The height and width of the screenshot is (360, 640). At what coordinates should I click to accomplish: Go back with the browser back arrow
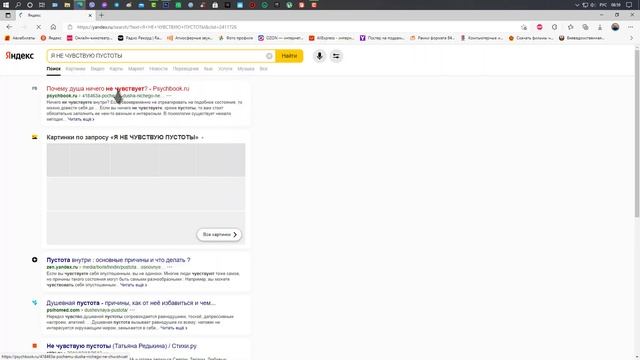[9, 27]
